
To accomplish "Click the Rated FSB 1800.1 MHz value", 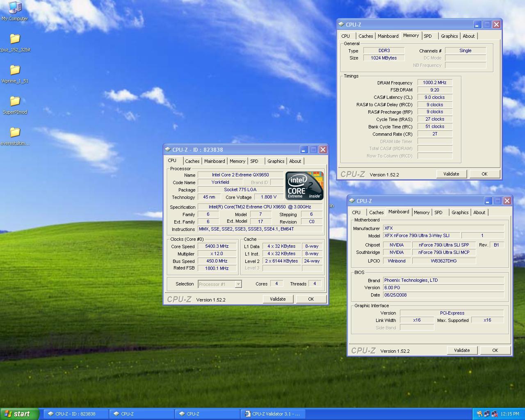I will (x=217, y=269).
